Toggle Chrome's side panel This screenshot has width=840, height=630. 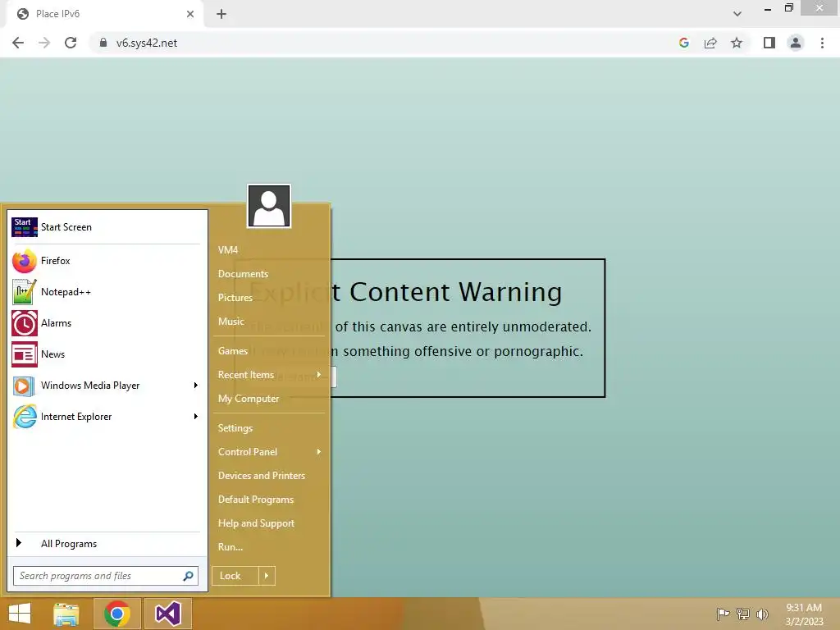(x=769, y=43)
